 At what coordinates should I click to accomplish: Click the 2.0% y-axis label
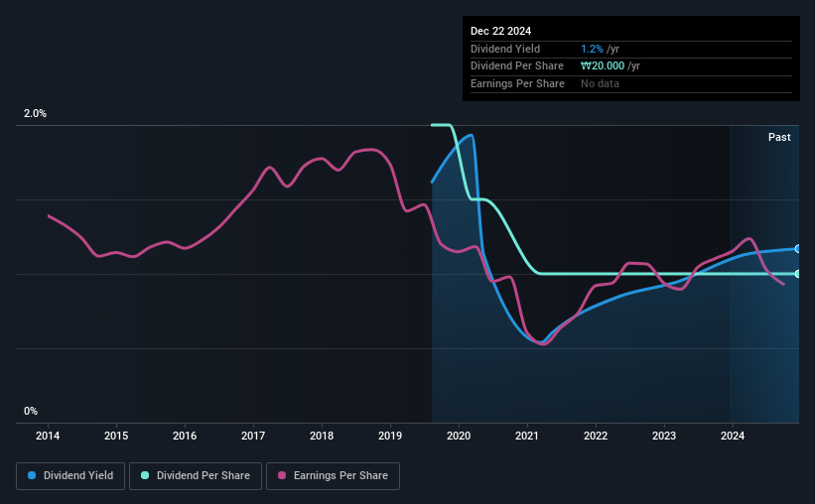click(x=35, y=113)
